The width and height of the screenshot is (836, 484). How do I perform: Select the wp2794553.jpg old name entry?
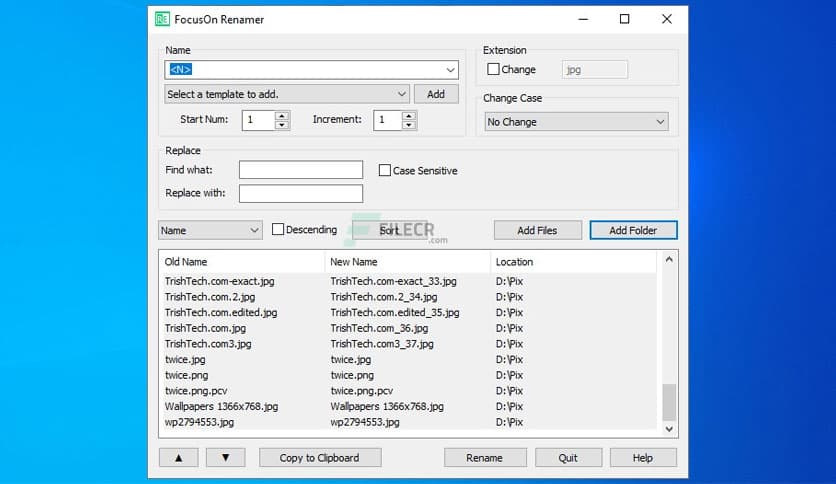tap(199, 422)
